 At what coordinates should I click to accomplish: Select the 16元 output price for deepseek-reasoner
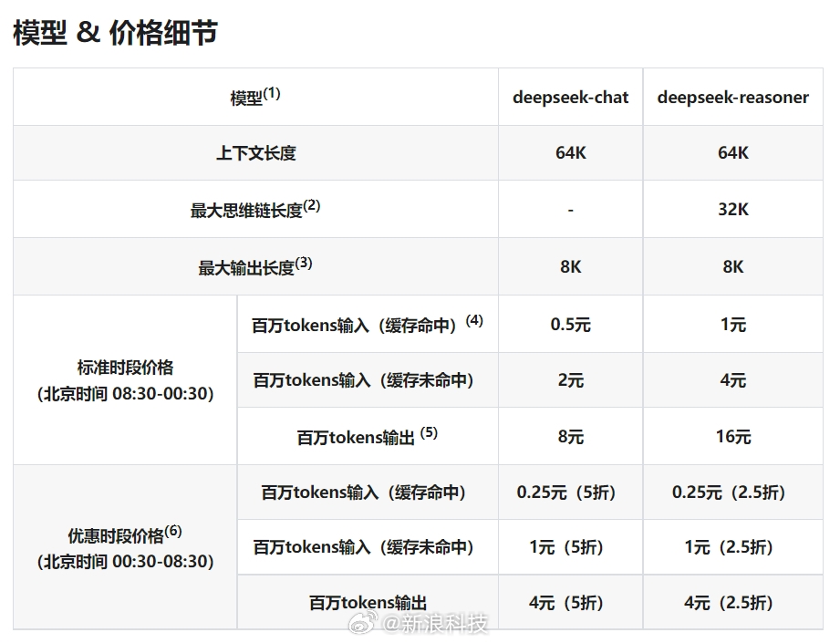(x=731, y=436)
